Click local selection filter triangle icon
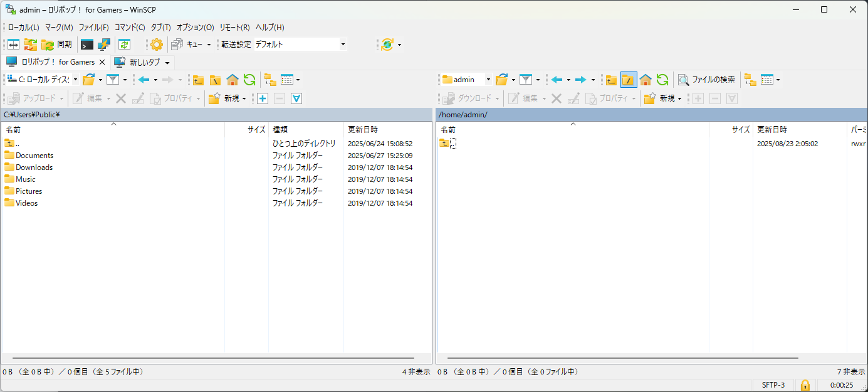Screen dimensions: 868x392 (296, 98)
